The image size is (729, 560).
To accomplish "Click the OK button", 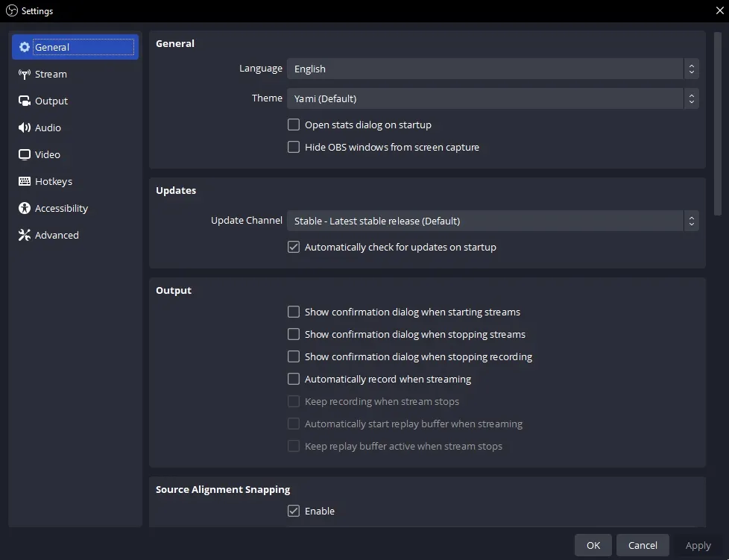I will click(593, 545).
